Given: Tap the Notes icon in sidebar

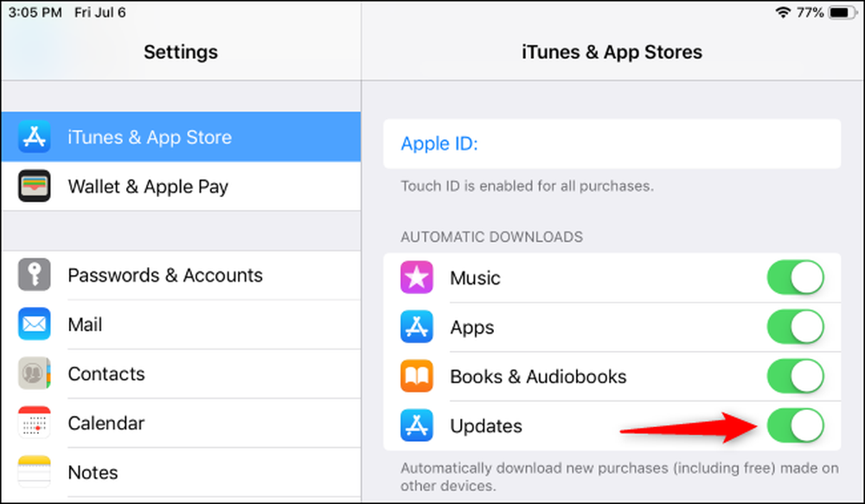Looking at the screenshot, I should [35, 472].
